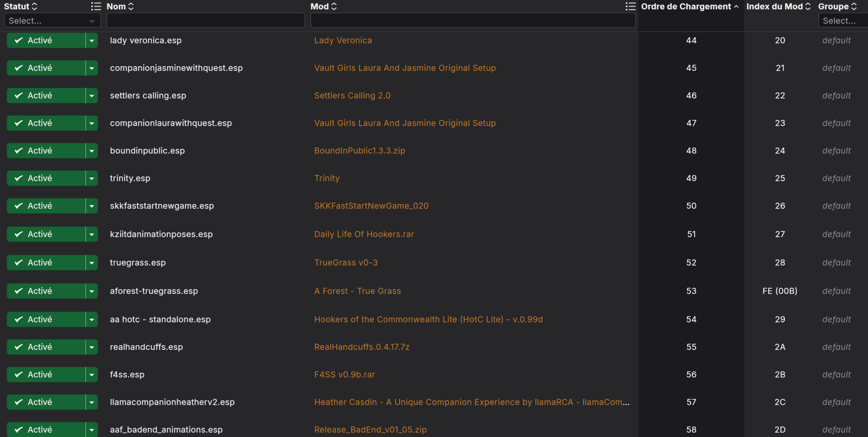Expand status dropdown arrow for truegrass.esp
Screen dimensions: 868x437
pos(92,263)
